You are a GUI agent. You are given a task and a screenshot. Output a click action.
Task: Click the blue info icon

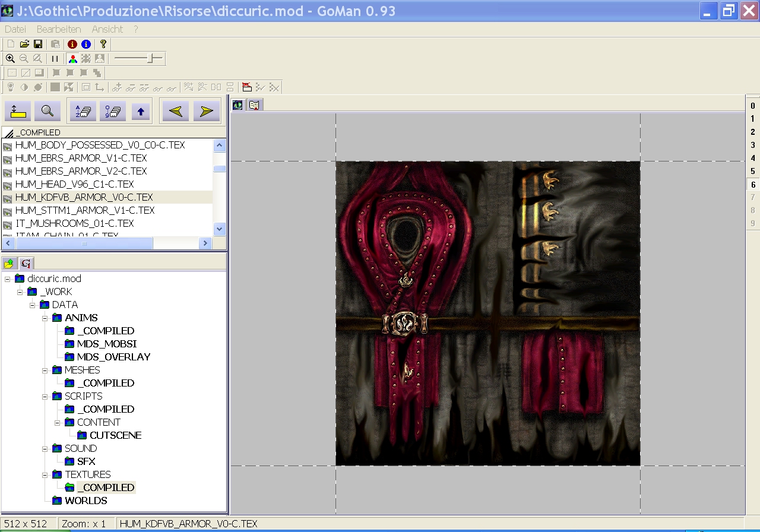pos(86,44)
